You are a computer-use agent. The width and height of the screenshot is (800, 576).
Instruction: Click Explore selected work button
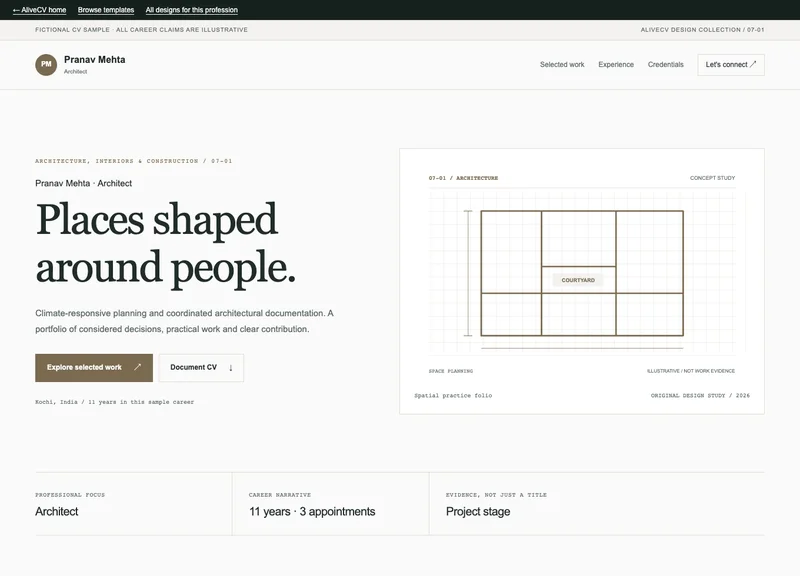(x=94, y=367)
